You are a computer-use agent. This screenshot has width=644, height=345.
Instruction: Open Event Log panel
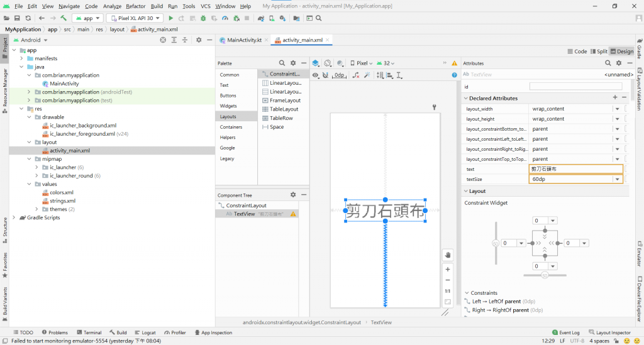pyautogui.click(x=565, y=332)
